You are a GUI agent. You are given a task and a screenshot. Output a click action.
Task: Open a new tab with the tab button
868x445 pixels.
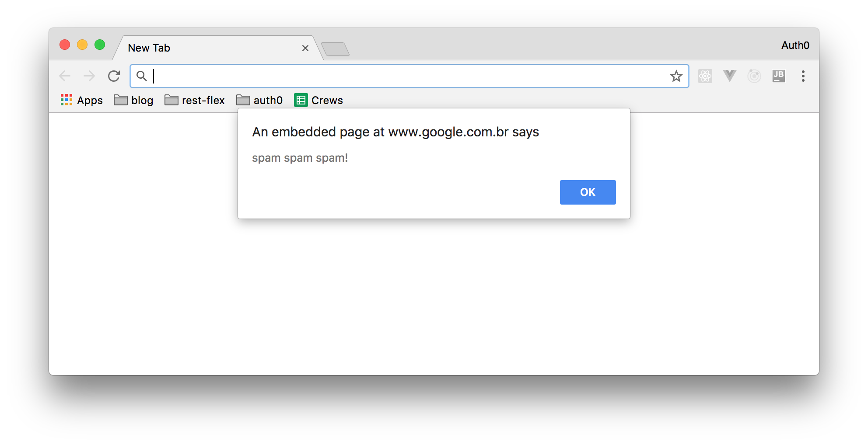coord(335,49)
